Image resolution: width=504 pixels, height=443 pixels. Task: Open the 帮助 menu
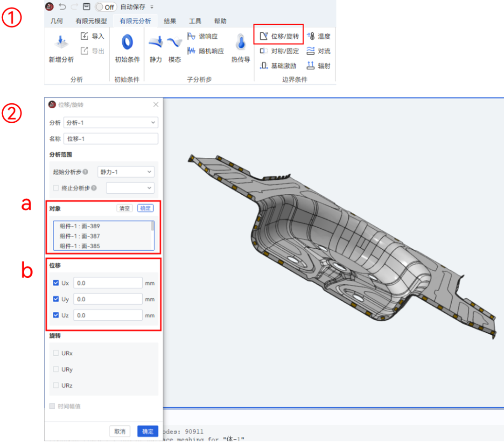[x=220, y=21]
